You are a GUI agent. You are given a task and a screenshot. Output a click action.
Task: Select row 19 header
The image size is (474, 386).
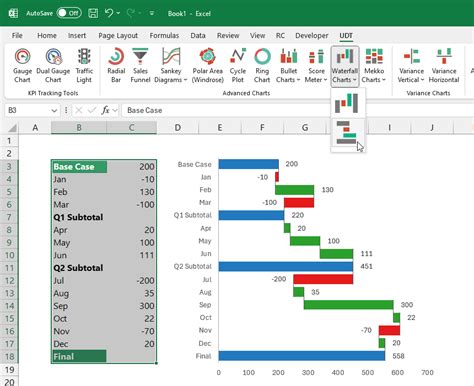tap(9, 369)
